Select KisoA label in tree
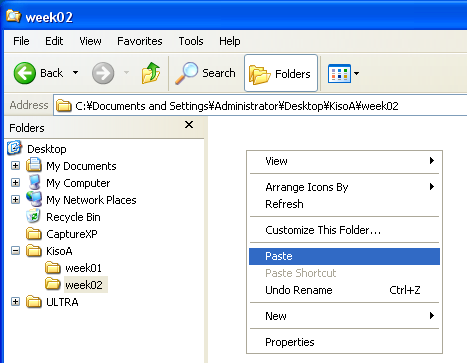 pos(59,251)
